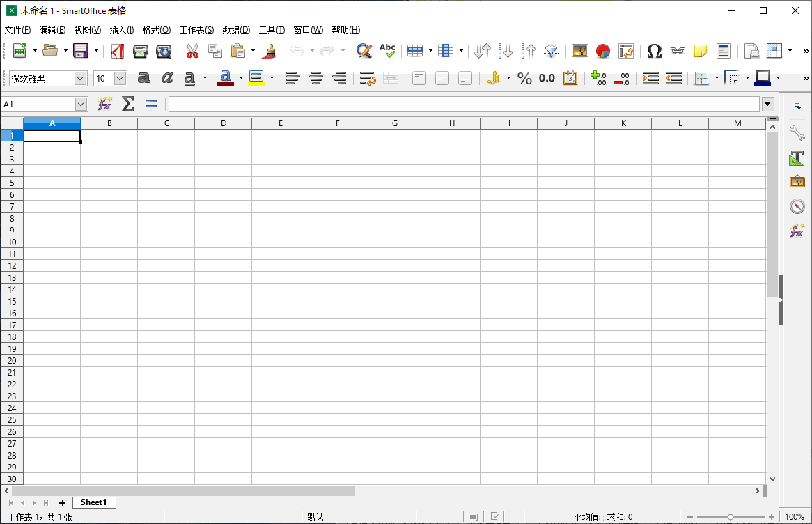Viewport: 812px width, 524px height.
Task: Cut selection with the scissors icon
Action: [x=192, y=51]
